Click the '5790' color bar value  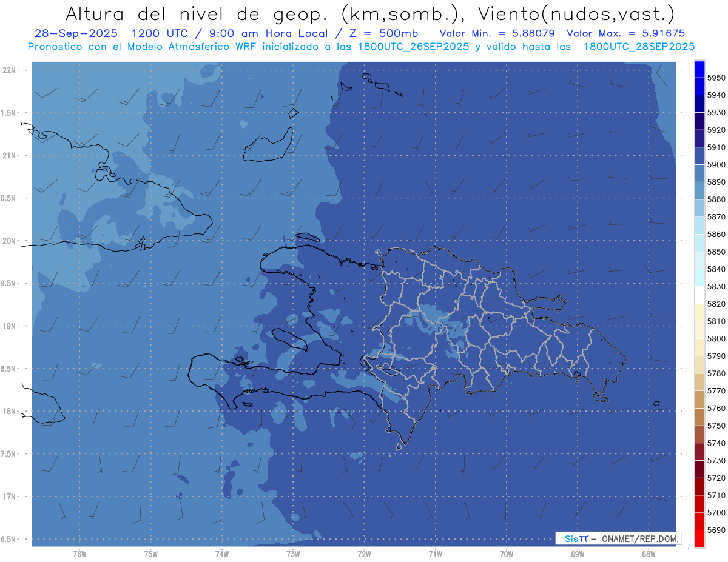[x=716, y=356]
